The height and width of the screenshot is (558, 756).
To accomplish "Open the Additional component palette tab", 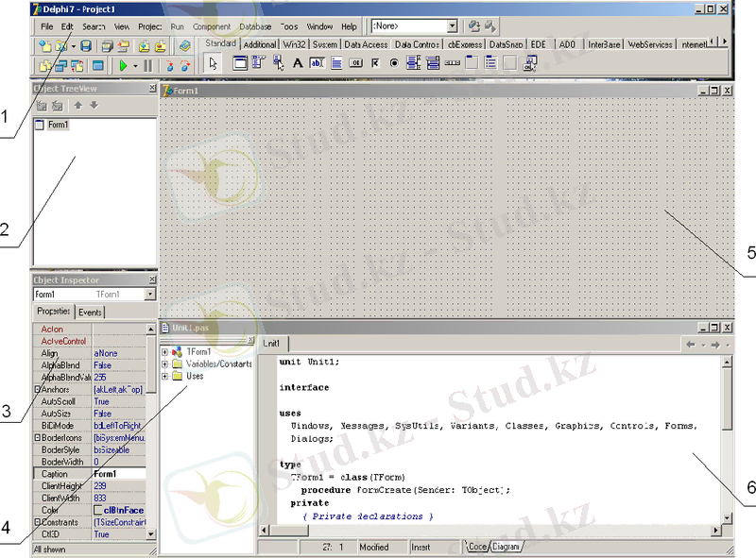I will click(259, 44).
